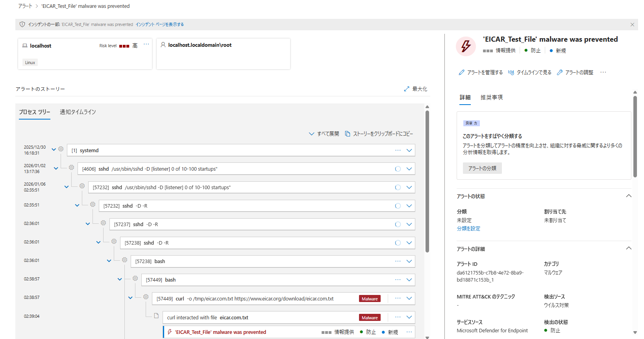Switch to 通知タイムライン tab
The width and height of the screenshot is (644, 339).
coord(78,112)
